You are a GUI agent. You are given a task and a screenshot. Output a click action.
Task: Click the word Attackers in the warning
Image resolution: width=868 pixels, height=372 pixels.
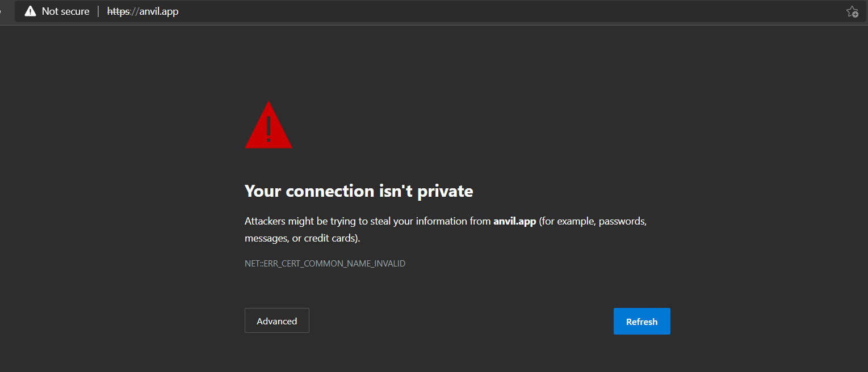pyautogui.click(x=265, y=221)
